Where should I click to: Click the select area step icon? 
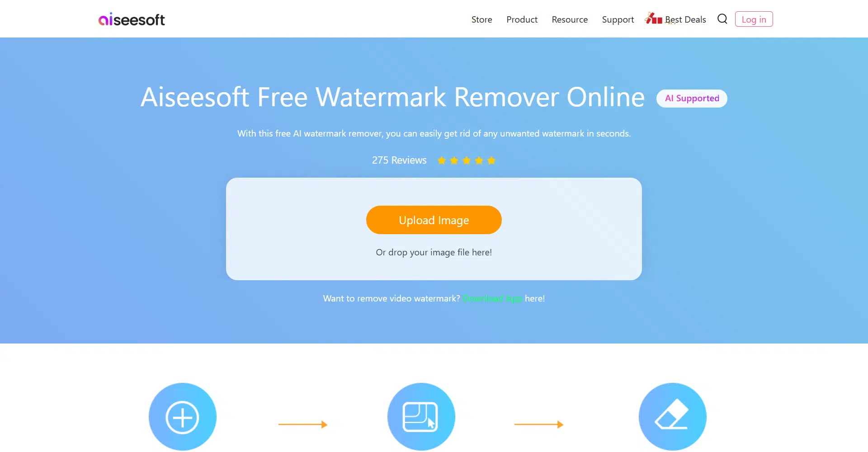(x=421, y=417)
